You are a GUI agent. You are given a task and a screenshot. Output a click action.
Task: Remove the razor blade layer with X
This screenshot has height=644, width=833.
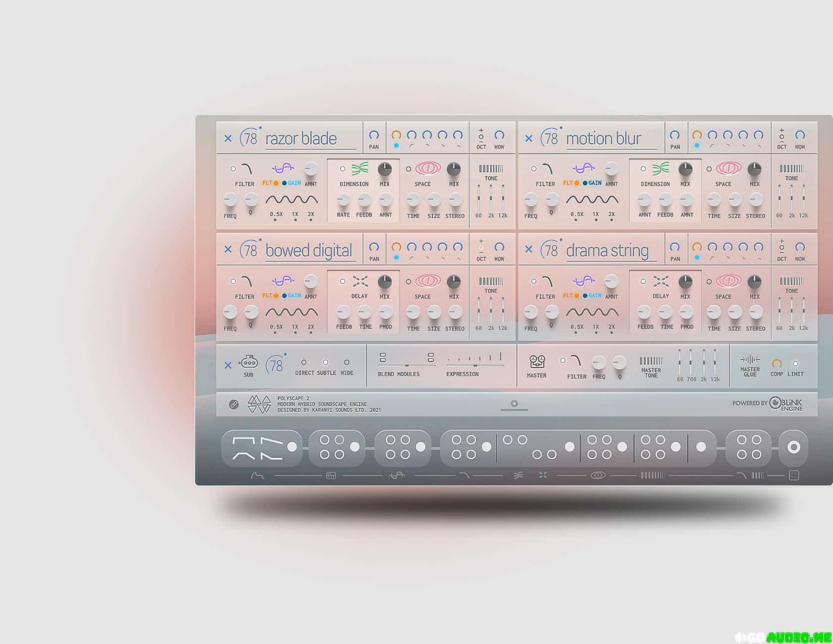coord(228,139)
